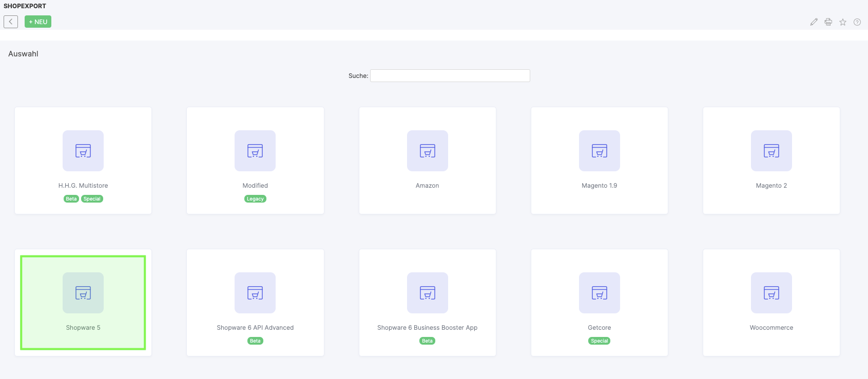This screenshot has height=379, width=868.
Task: Focus the Suche search field
Action: click(x=450, y=76)
